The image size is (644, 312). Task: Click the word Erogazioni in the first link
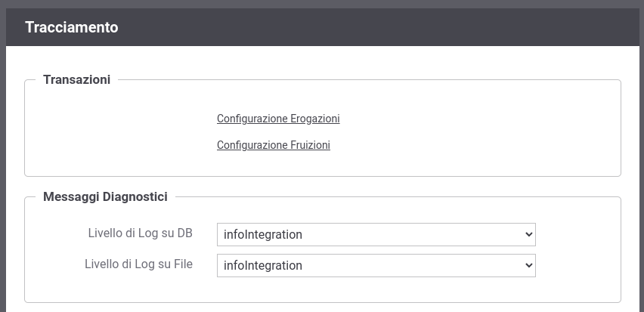pyautogui.click(x=315, y=119)
